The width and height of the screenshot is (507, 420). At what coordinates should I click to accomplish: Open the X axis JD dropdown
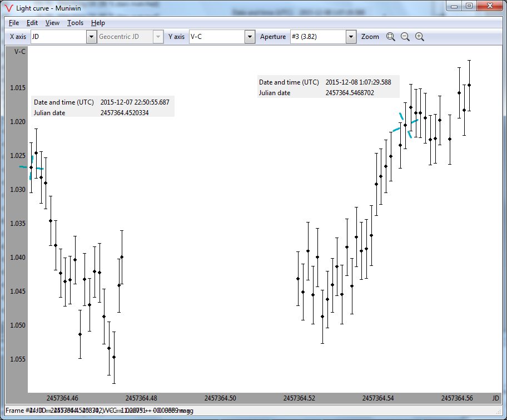click(x=92, y=37)
